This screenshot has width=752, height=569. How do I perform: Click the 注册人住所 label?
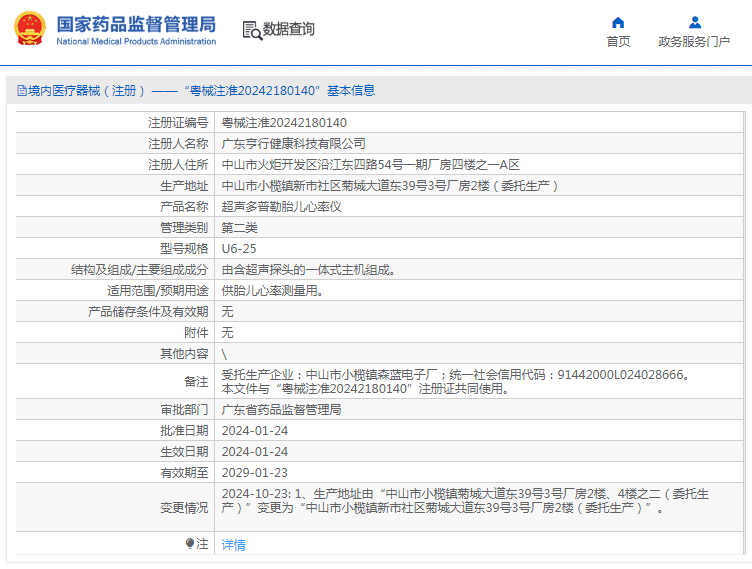tap(178, 165)
